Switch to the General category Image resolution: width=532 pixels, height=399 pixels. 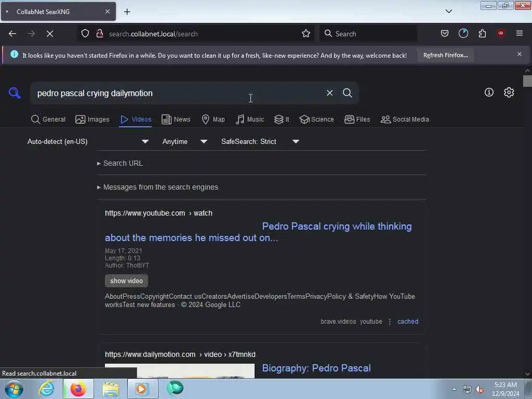tap(48, 119)
